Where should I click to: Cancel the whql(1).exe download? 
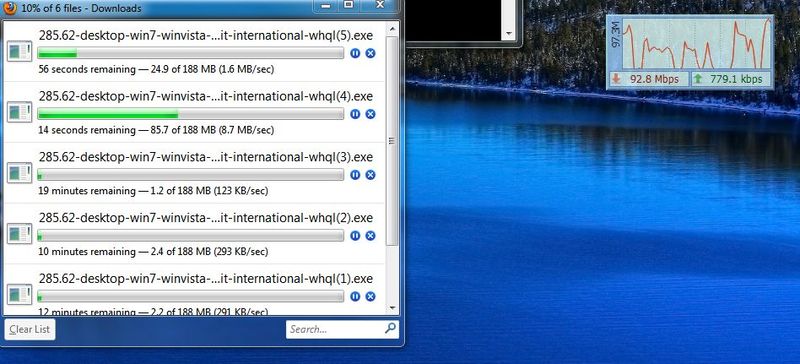(370, 296)
